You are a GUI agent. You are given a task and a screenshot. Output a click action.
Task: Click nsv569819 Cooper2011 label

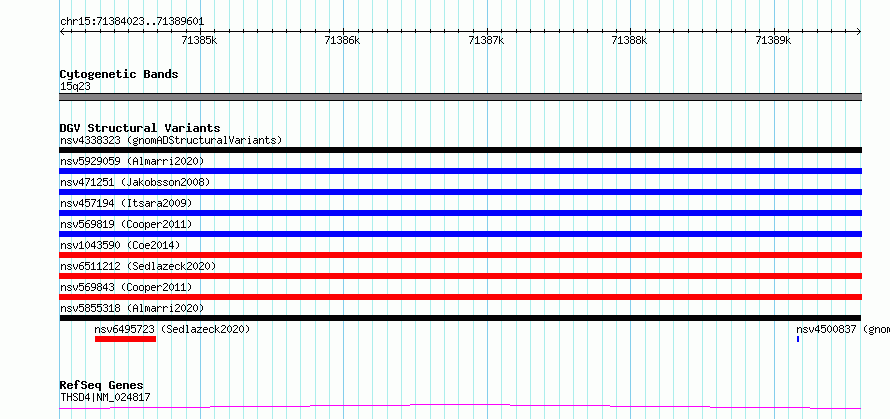(126, 224)
